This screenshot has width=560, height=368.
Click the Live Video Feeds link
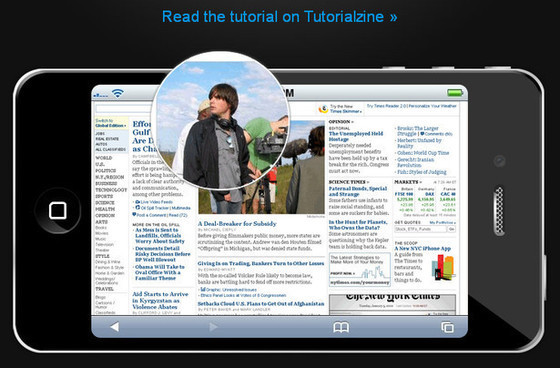(x=156, y=202)
